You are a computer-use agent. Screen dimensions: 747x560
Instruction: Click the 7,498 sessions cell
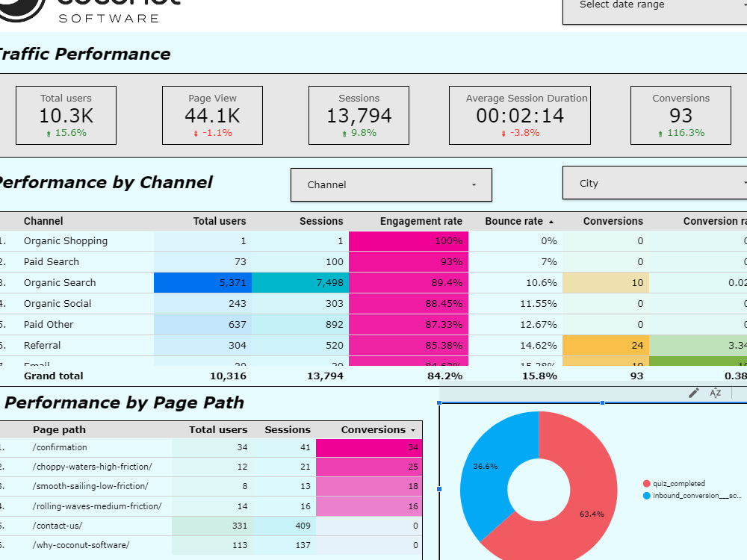(300, 283)
